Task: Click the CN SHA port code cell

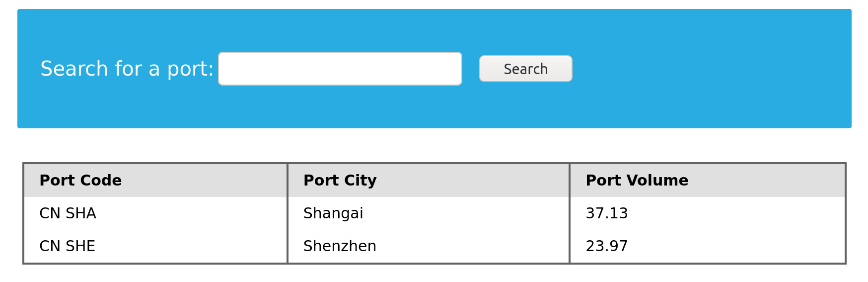Action: click(155, 213)
